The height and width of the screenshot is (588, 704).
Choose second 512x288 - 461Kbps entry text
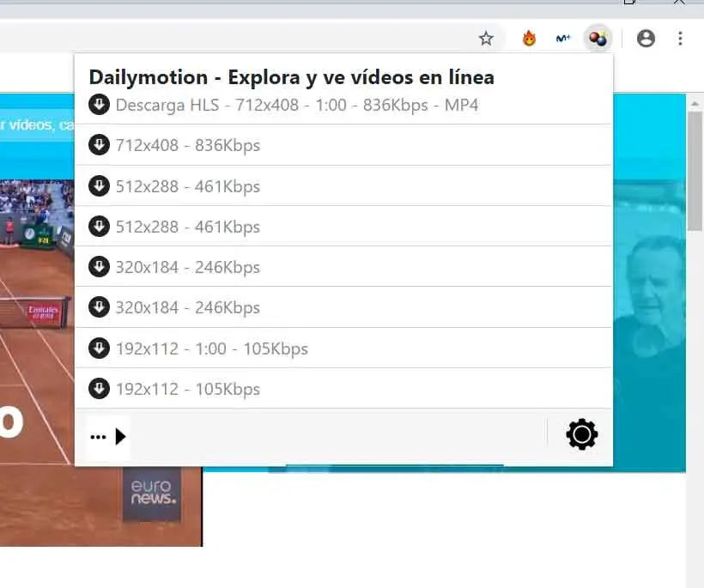coord(188,227)
